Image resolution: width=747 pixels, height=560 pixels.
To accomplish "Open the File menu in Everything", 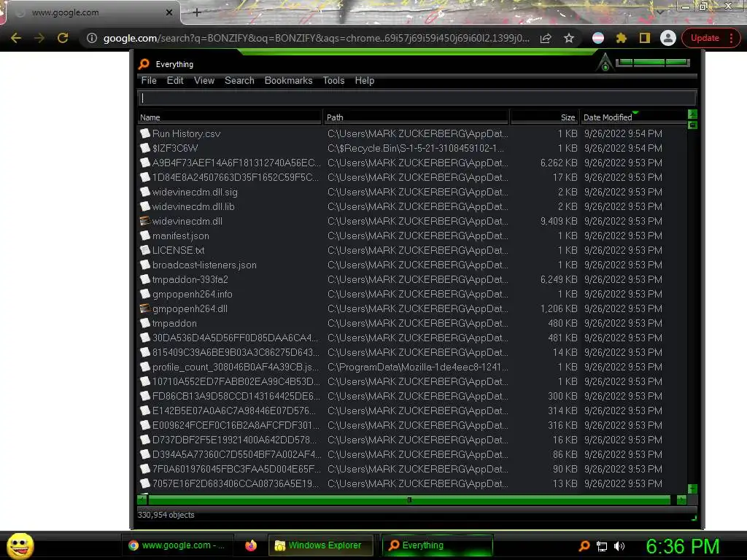I will point(149,80).
